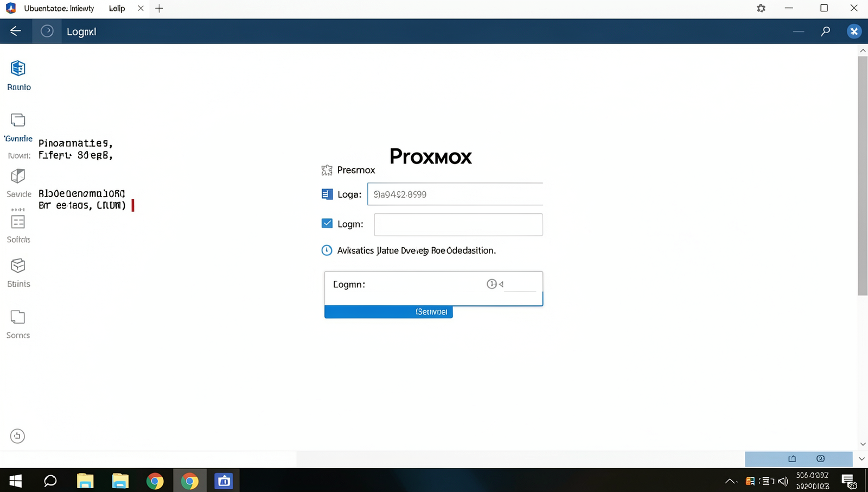Click the blue document icon beside Loga
The height and width of the screenshot is (492, 868).
pos(327,194)
